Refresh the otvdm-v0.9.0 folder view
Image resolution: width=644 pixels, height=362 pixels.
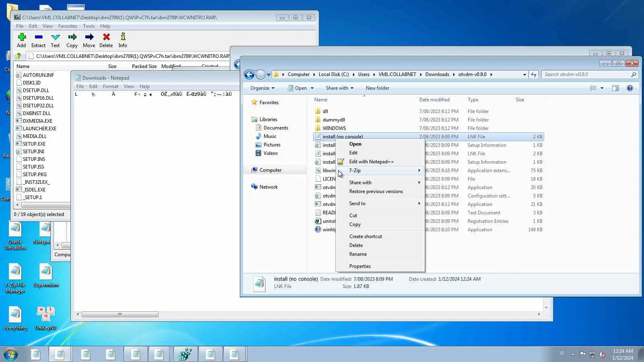(x=534, y=74)
